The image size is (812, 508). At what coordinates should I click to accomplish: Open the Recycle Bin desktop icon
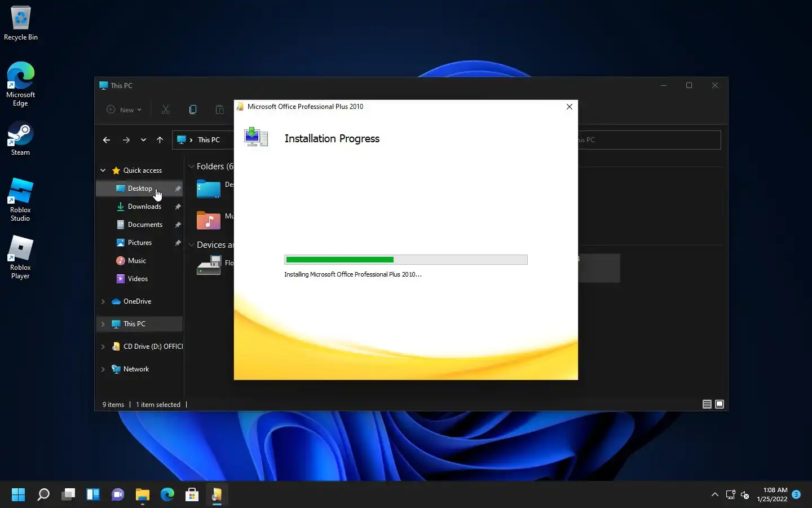(x=21, y=24)
